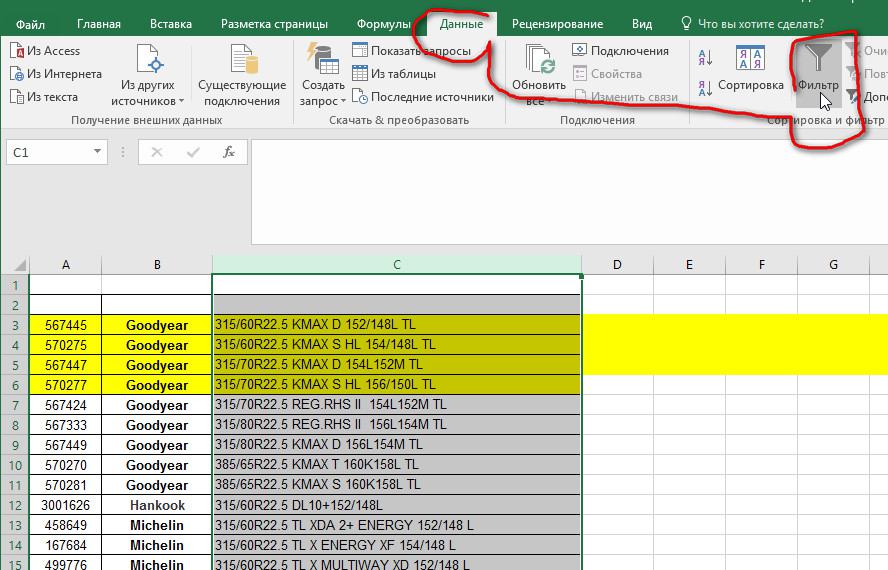Click the Select All corner triangle
Image resolution: width=888 pixels, height=570 pixels.
pyautogui.click(x=20, y=265)
